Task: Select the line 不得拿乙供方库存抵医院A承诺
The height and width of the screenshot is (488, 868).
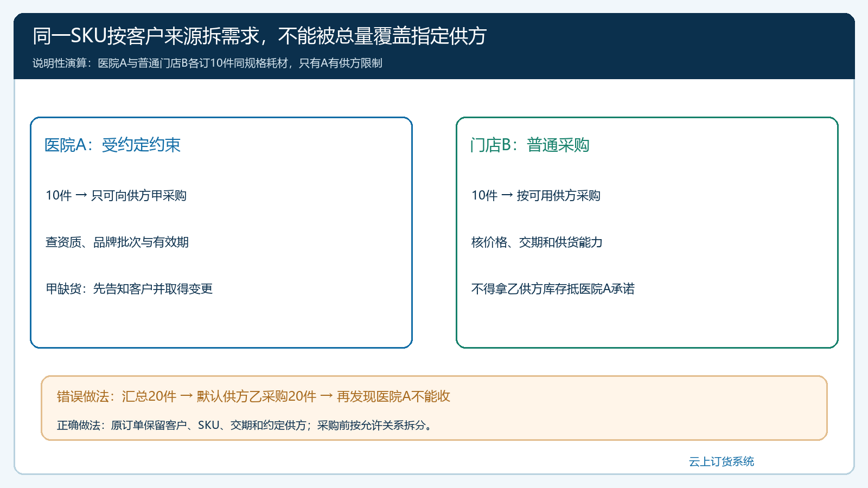Action: [x=553, y=288]
